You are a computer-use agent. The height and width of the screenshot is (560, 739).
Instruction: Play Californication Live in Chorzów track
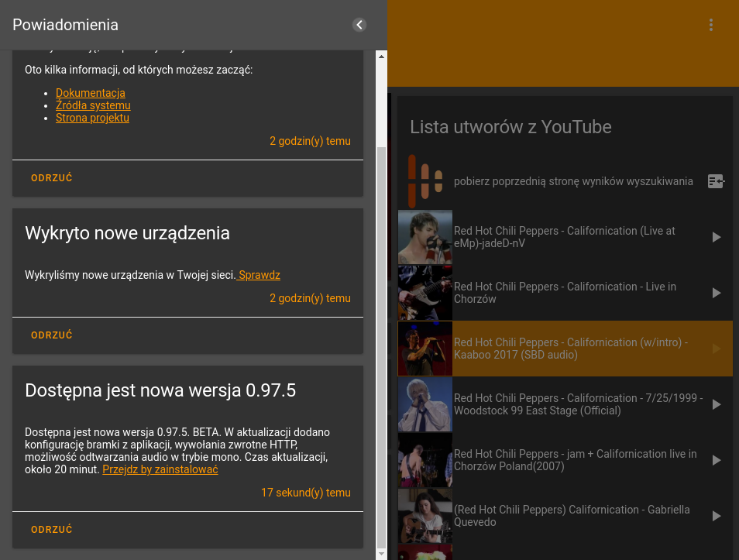717,293
